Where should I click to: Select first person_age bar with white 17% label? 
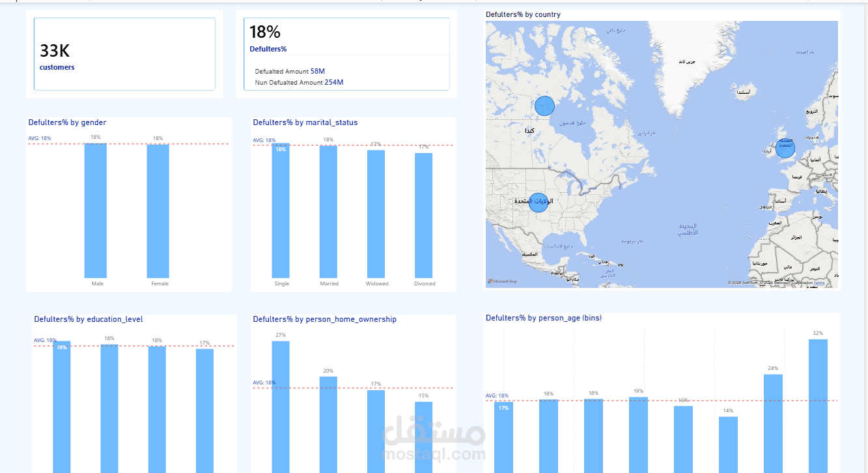[503, 437]
